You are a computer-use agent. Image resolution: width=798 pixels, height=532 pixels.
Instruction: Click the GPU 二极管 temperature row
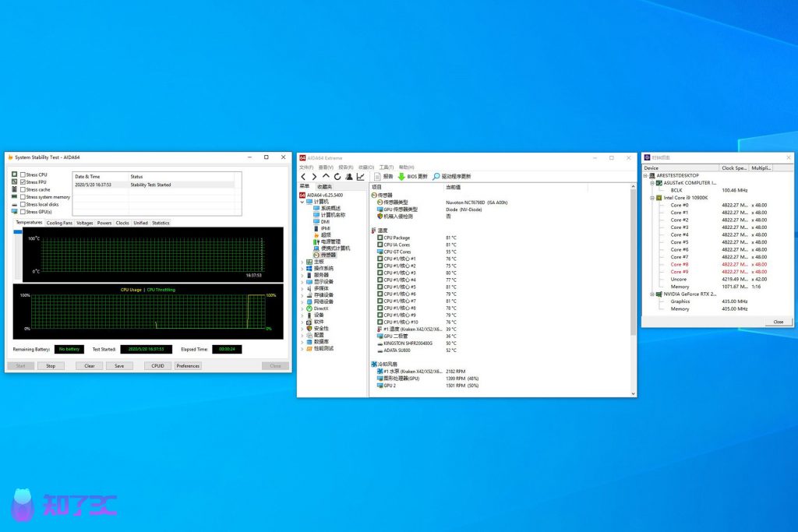pos(417,336)
